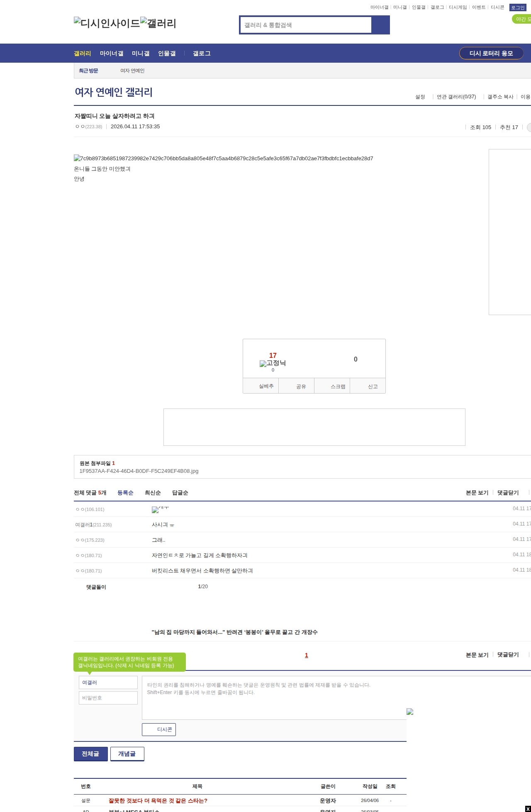
Task: Click the 조회 105 view count
Action: pyautogui.click(x=480, y=127)
